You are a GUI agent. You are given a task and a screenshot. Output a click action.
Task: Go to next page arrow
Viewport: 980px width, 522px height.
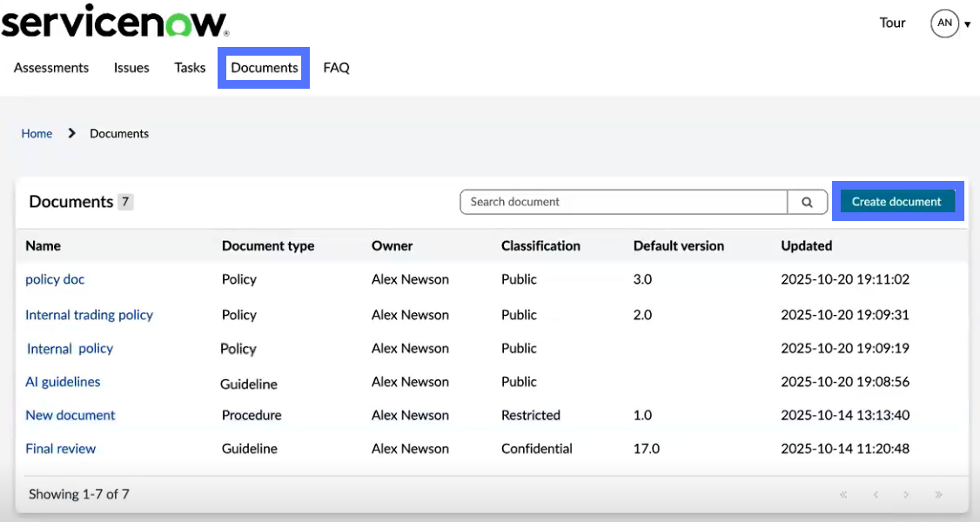(906, 494)
